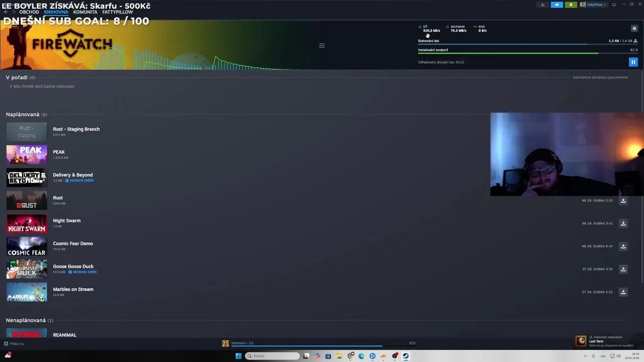Screen dimensions: 644x362
Task: Open download settings gear icon
Action: tap(634, 29)
